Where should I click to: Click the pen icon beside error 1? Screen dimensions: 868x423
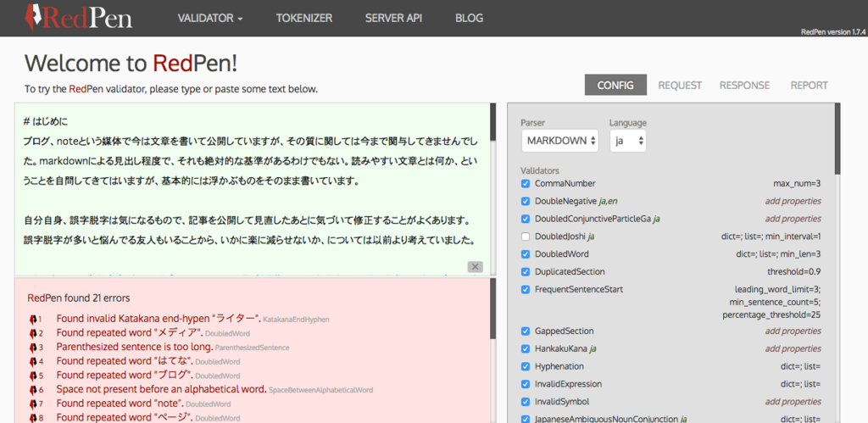coord(34,319)
